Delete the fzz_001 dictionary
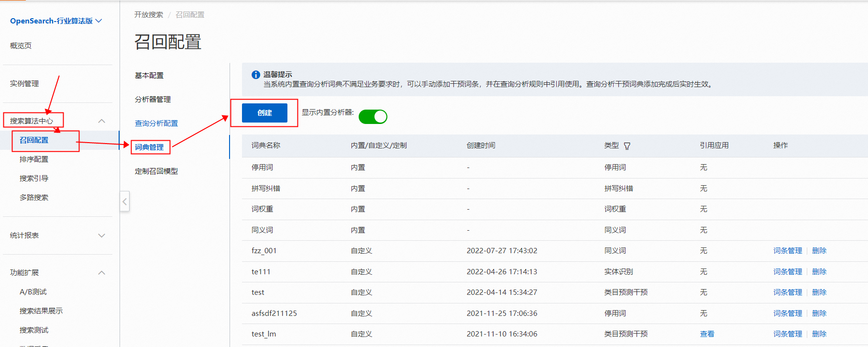This screenshot has height=347, width=868. tap(819, 251)
